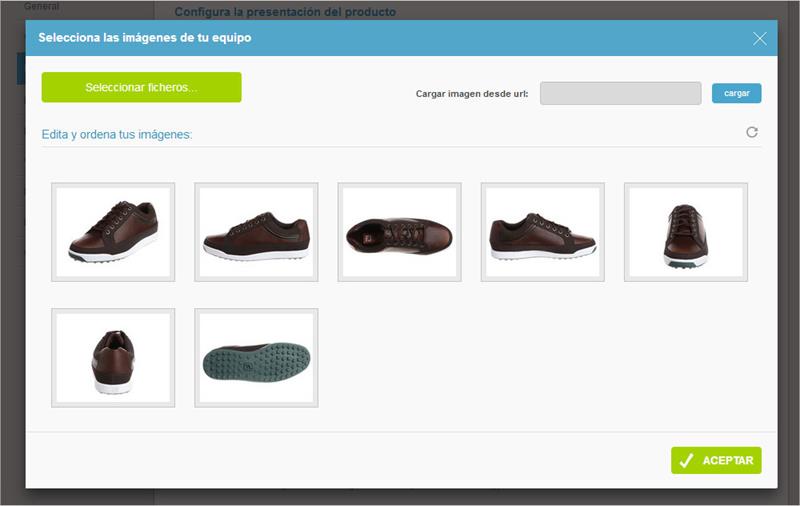Confirm with the ACEPTAR button

[716, 460]
